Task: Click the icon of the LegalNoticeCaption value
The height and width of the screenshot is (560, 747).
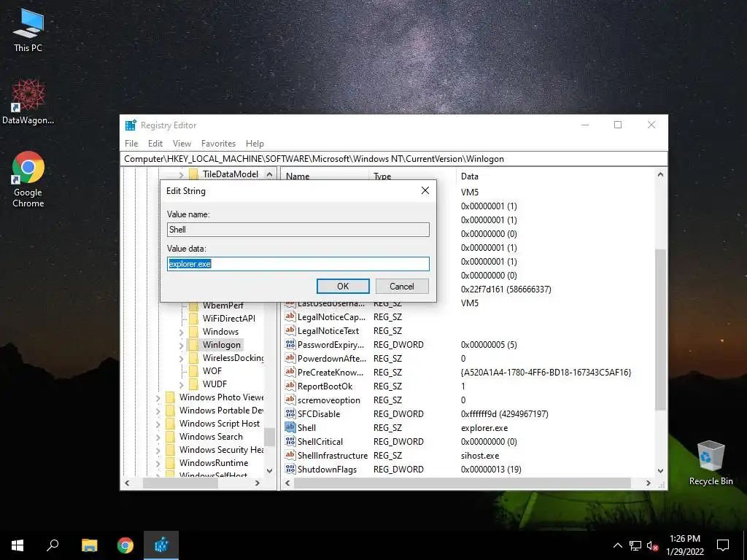Action: [x=290, y=316]
